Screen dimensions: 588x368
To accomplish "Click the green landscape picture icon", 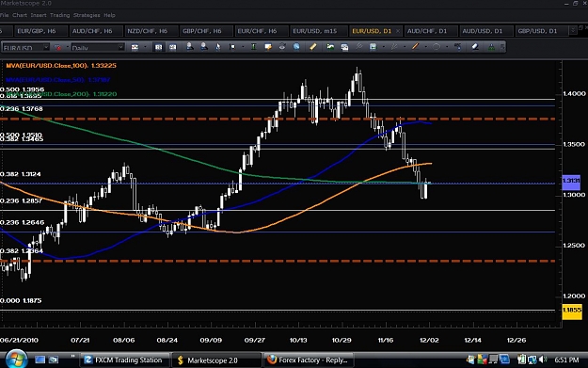I will coord(330,46).
